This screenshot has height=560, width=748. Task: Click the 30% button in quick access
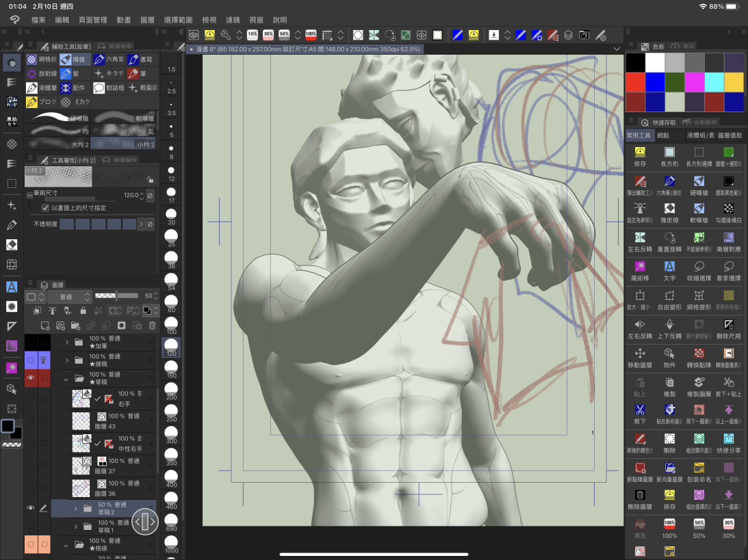[728, 528]
